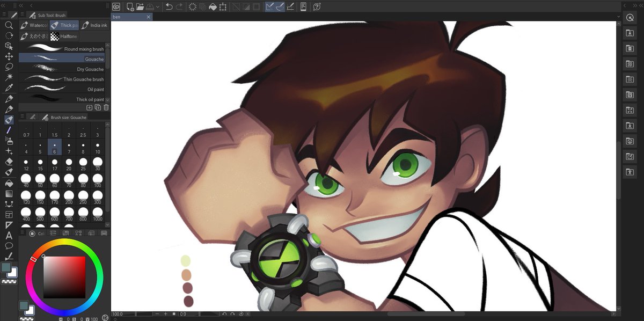The width and height of the screenshot is (644, 321).
Task: Choose brush size 10
Action: coord(97,147)
